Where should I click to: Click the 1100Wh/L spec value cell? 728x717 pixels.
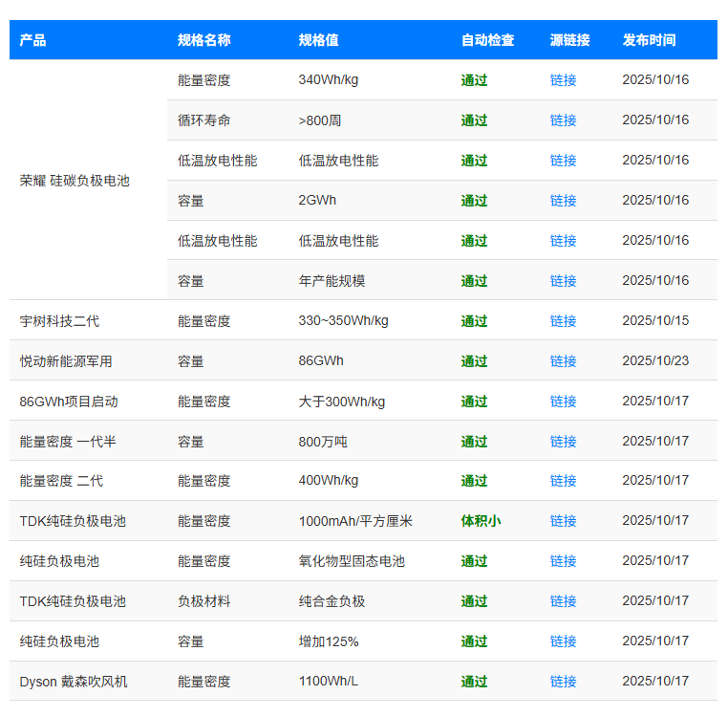click(329, 682)
